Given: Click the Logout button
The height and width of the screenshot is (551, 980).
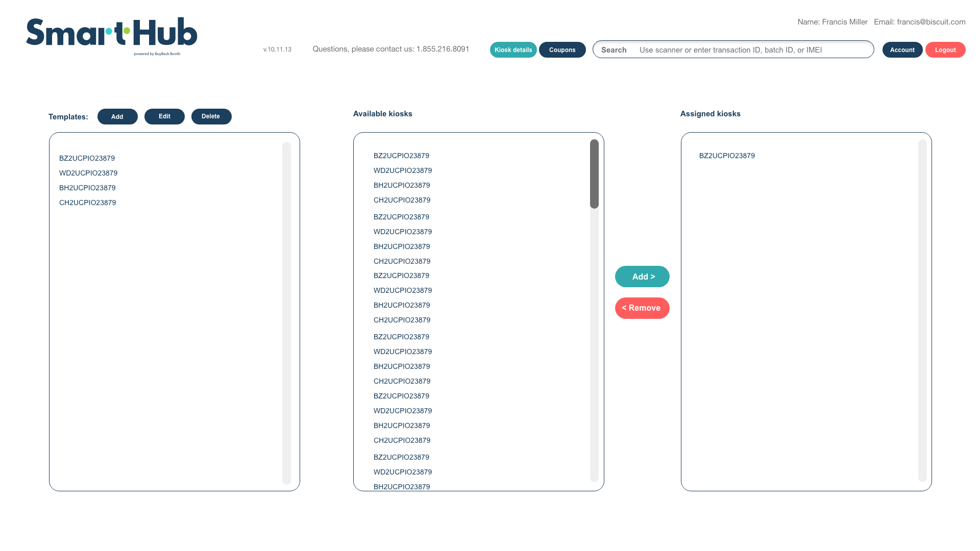Looking at the screenshot, I should tap(945, 50).
